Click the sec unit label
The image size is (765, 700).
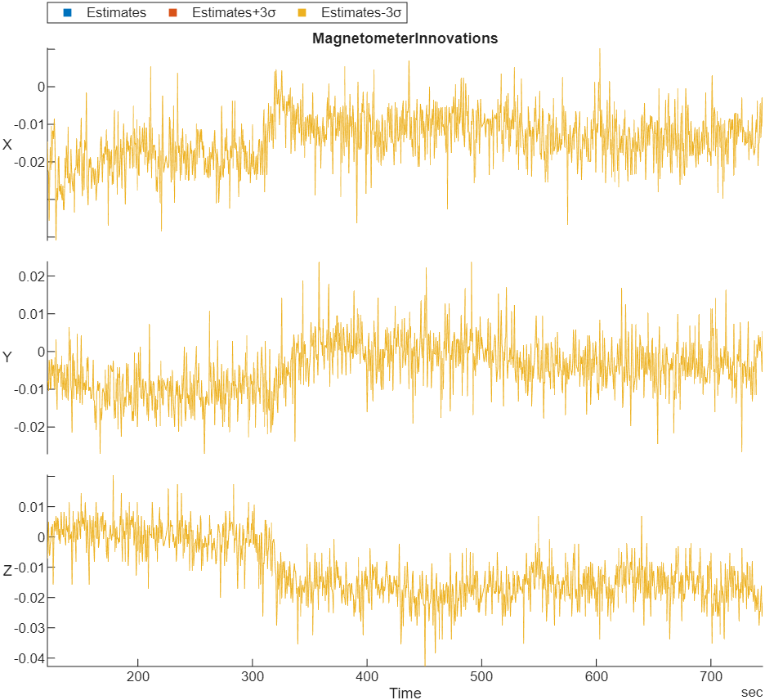pyautogui.click(x=751, y=692)
